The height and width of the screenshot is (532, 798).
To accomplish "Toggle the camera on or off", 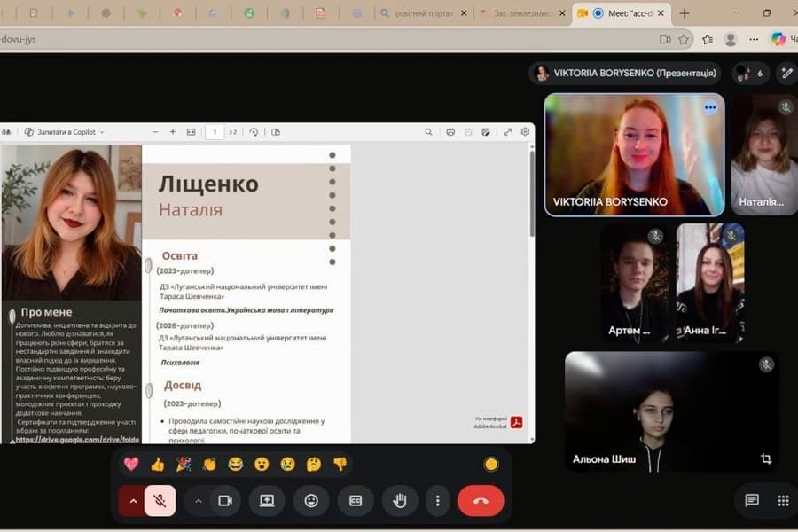I will coord(225,501).
